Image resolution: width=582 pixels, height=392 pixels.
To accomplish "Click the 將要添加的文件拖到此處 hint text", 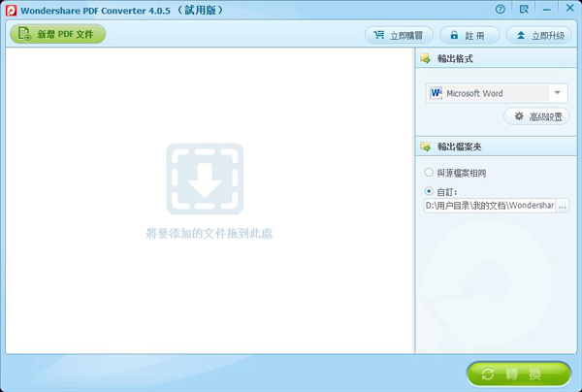I will (210, 234).
